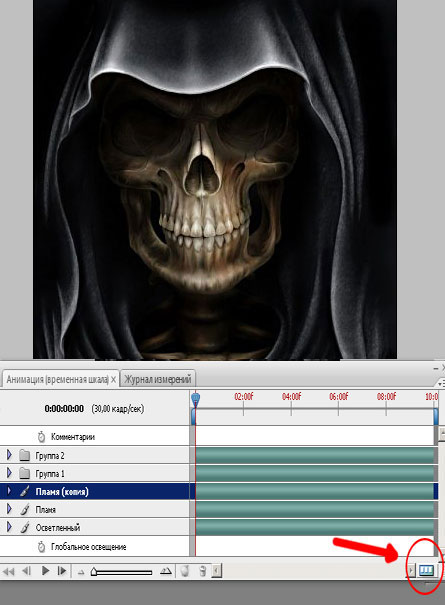This screenshot has height=605, width=445.
Task: Go to first frame rewind button
Action: (x=9, y=571)
